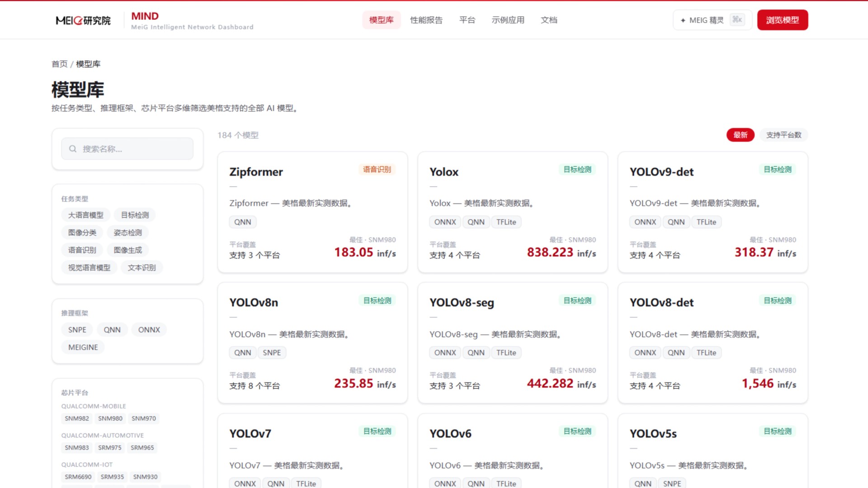Select the SRM935 chip platform
The height and width of the screenshot is (488, 868).
pyautogui.click(x=112, y=477)
